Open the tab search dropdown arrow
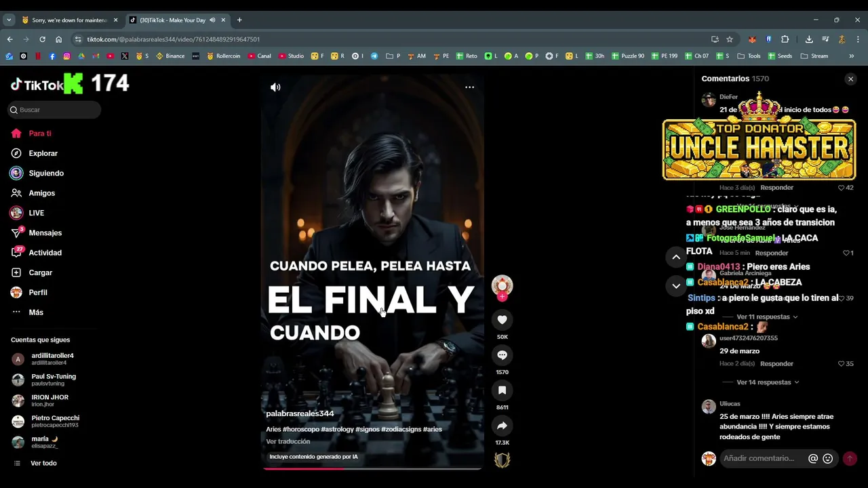The image size is (868, 488). coord(9,20)
